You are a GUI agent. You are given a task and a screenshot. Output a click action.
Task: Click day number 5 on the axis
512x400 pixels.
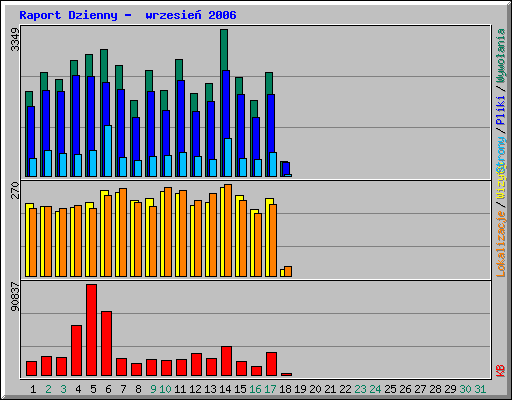[93, 389]
